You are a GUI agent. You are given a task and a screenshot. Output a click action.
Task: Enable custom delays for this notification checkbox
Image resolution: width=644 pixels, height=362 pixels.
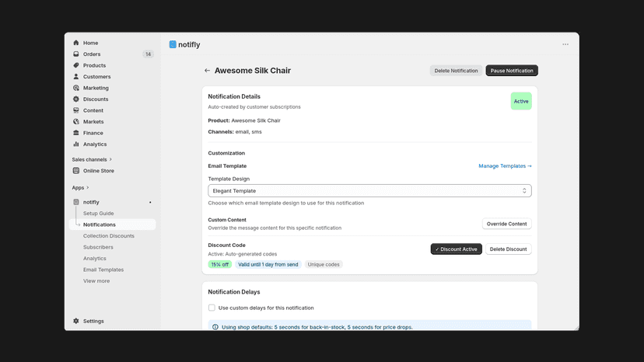[x=212, y=308]
